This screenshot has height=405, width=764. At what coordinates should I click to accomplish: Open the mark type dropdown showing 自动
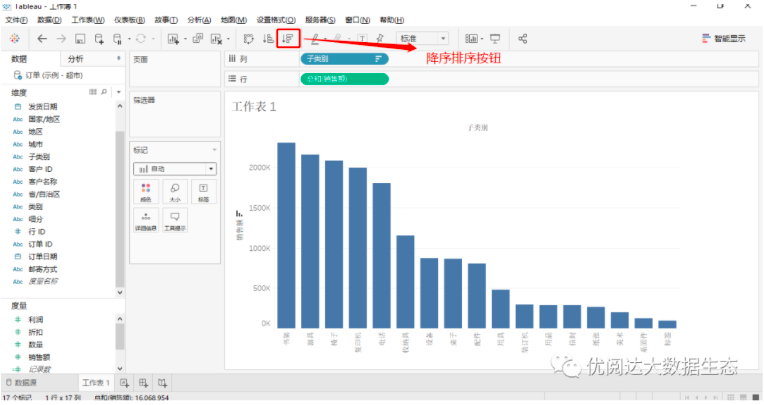[175, 169]
